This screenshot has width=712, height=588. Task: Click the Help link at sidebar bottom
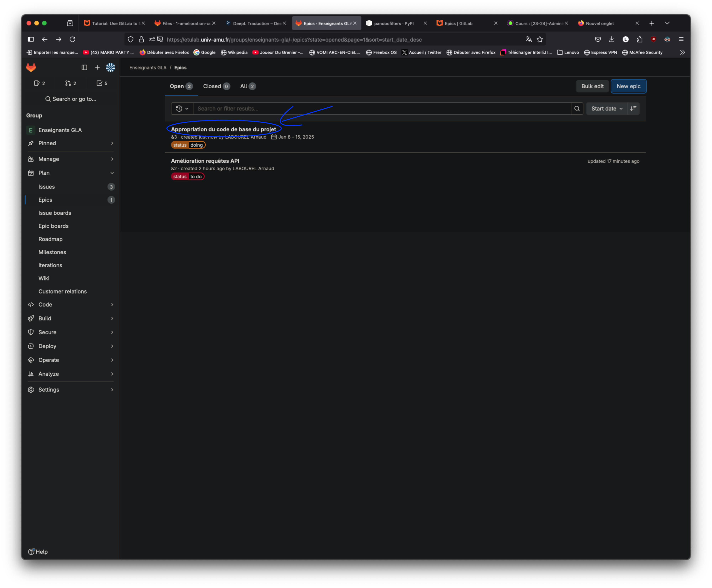[x=38, y=551]
